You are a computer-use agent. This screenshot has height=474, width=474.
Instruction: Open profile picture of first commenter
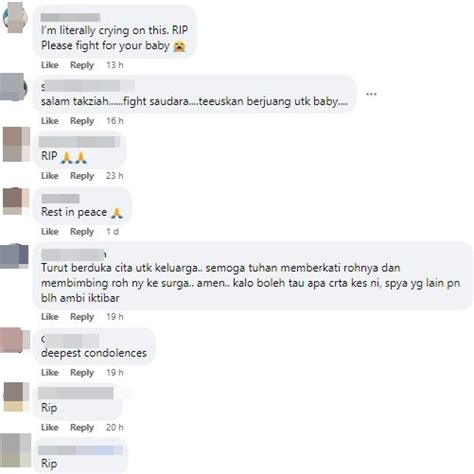tap(15, 17)
